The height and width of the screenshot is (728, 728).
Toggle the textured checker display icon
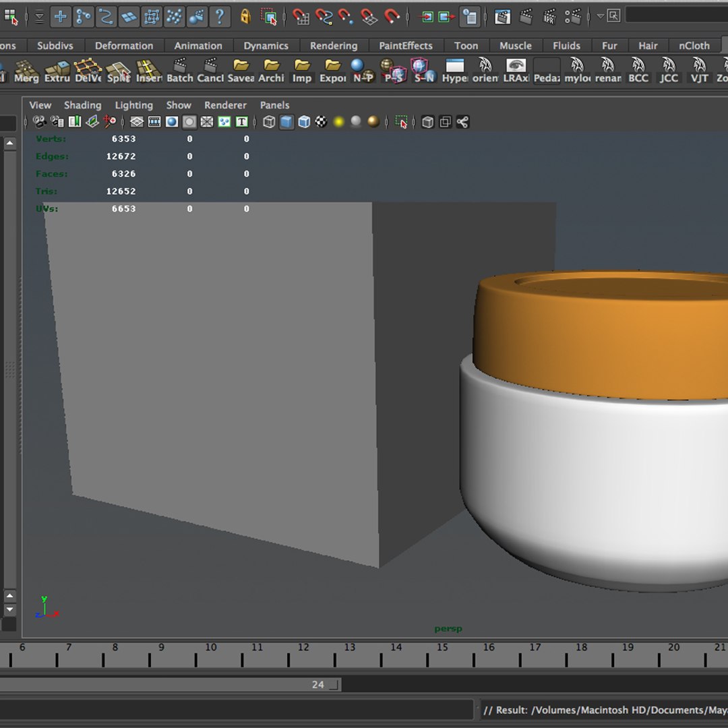(x=322, y=122)
